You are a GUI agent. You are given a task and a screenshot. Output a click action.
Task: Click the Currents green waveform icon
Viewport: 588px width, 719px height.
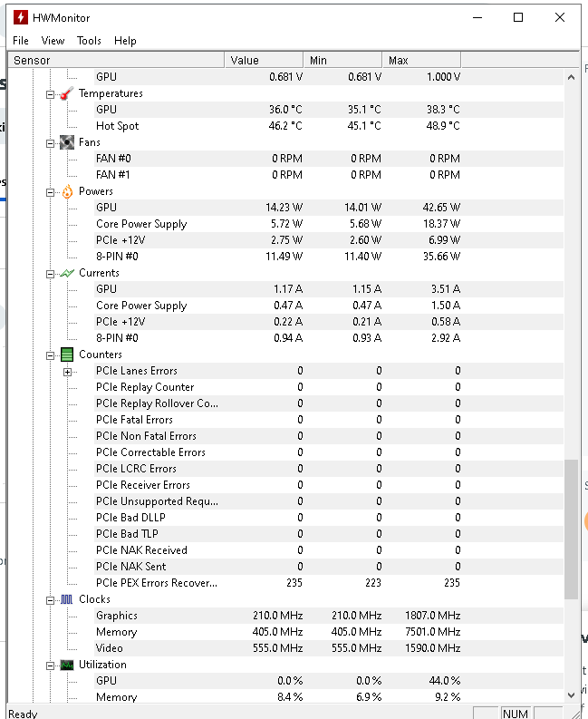coord(67,273)
